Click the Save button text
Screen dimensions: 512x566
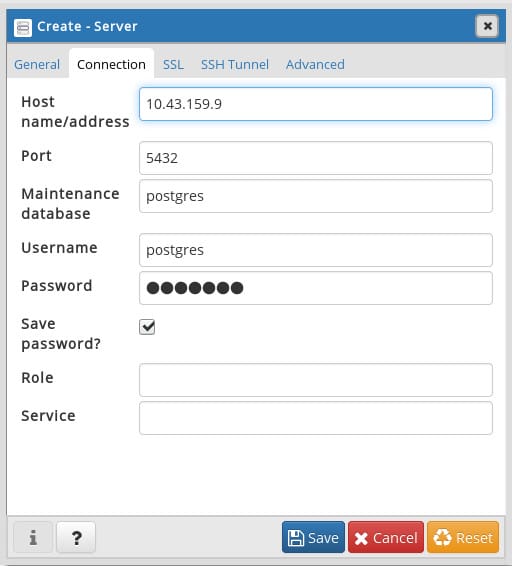point(323,538)
